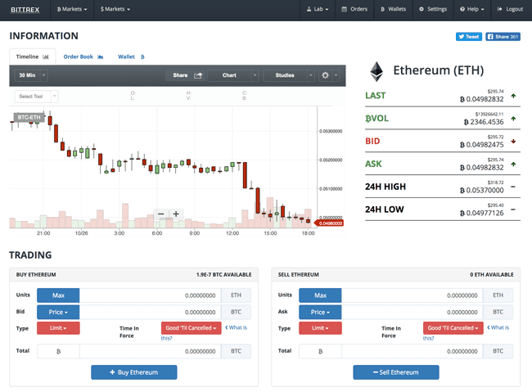The image size is (532, 392).
Task: Open the Wallets page
Action: (393, 9)
